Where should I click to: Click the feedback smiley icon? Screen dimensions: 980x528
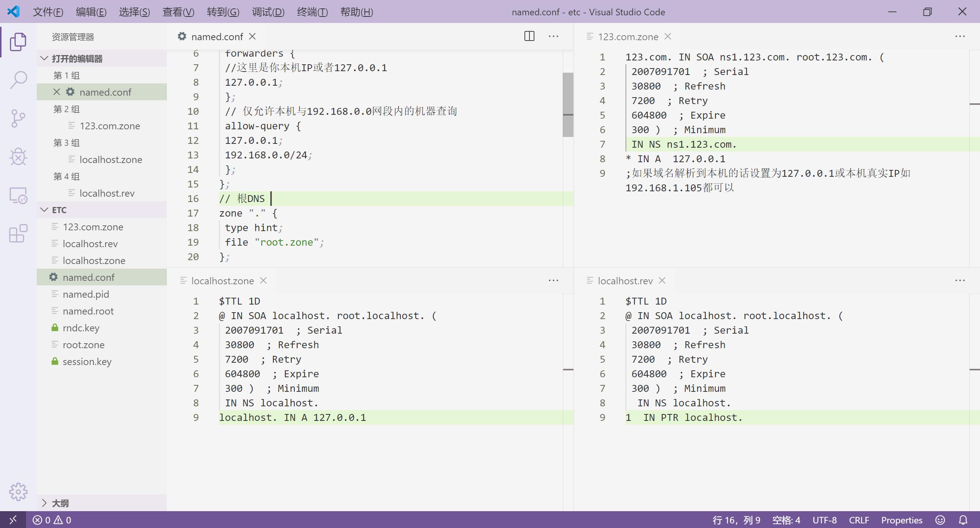pos(940,520)
